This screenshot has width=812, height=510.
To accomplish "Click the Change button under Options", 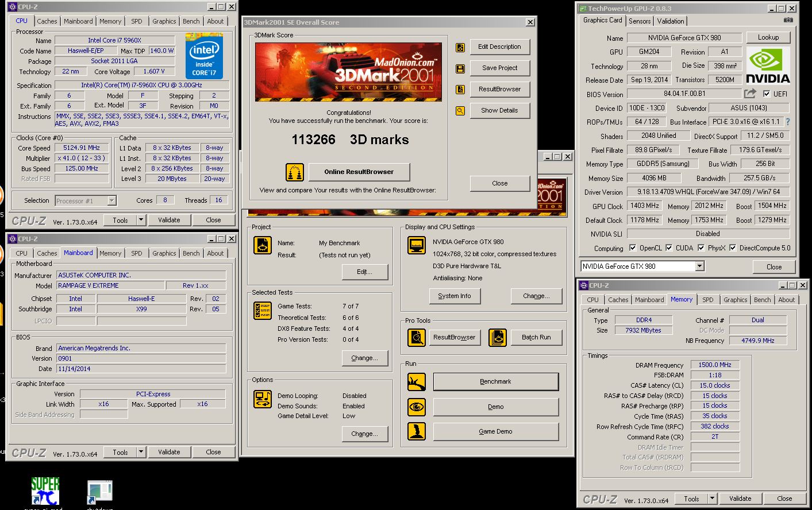I will (x=364, y=434).
